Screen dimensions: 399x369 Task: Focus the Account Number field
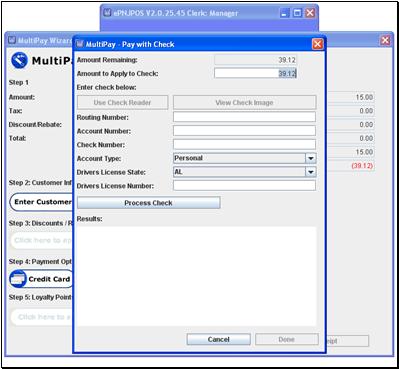coord(244,131)
